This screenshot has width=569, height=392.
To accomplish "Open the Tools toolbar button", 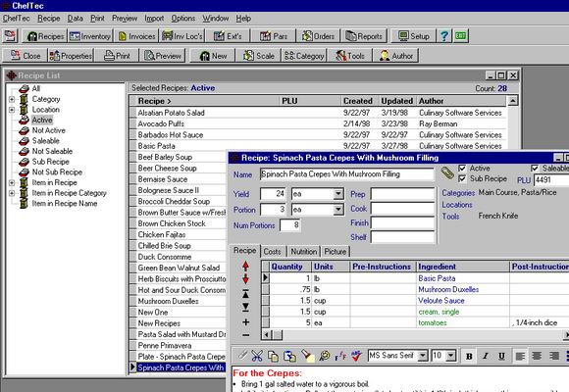I will coord(350,56).
